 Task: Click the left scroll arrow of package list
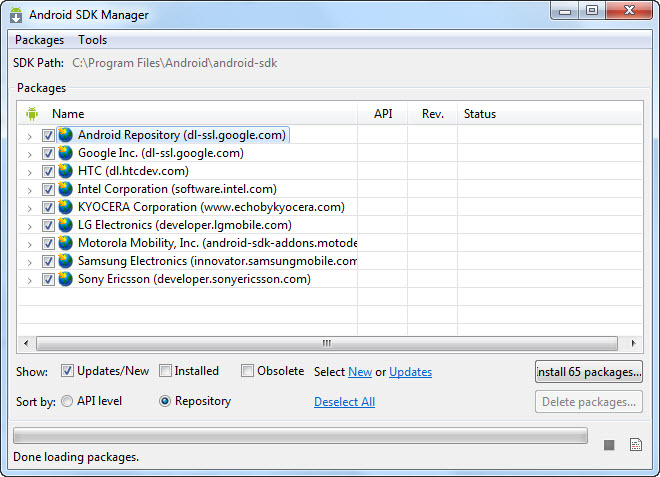pyautogui.click(x=26, y=343)
